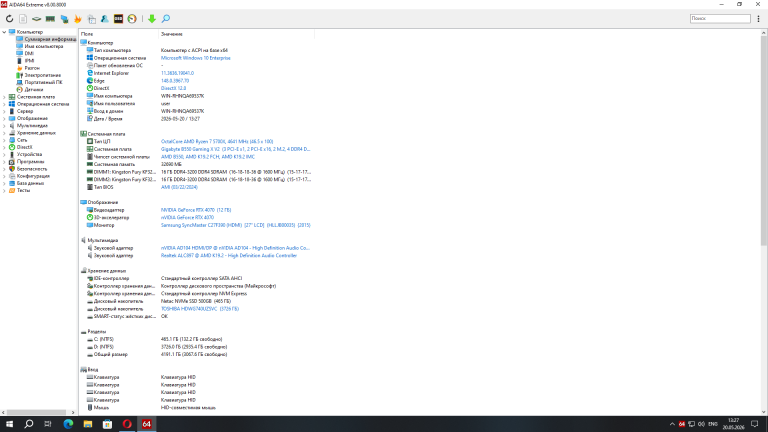768x432 pixels.
Task: Expand the Хранение данных tree node
Action: tap(4, 133)
